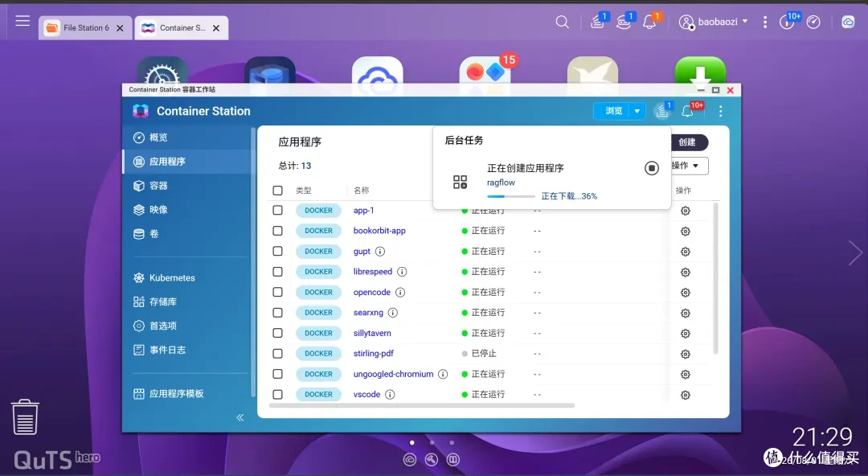Show info icon for vscode

(390, 395)
